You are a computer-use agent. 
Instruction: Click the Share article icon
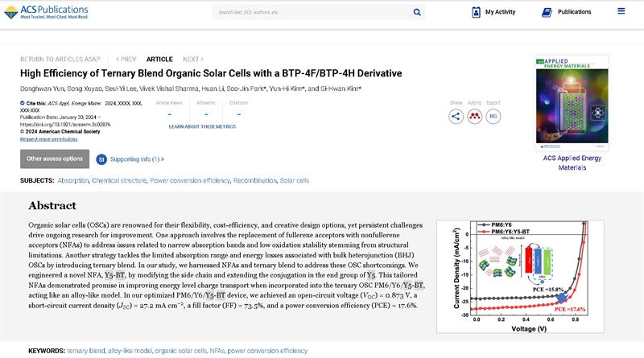(456, 116)
